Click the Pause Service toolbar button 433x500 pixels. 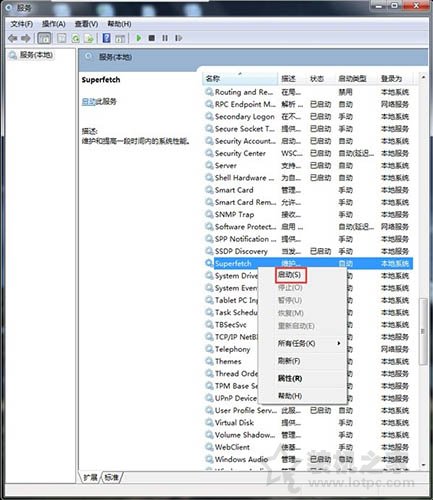coord(165,38)
